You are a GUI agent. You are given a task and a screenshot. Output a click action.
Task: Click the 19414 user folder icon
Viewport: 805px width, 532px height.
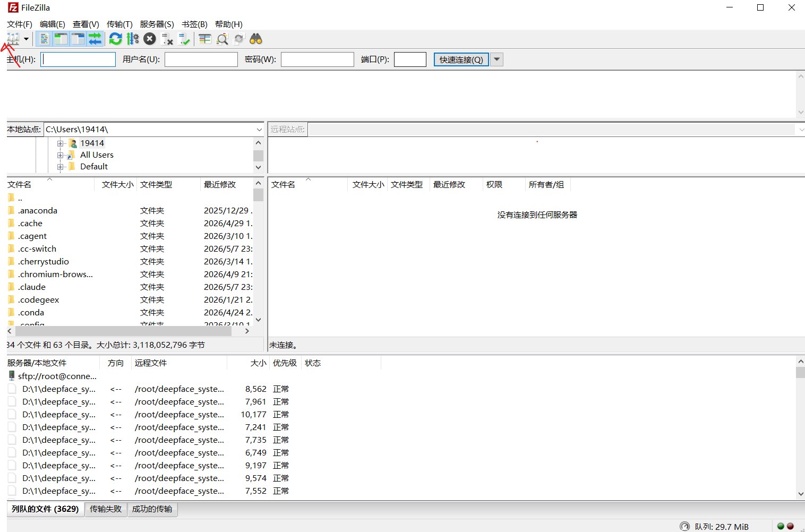tap(73, 143)
